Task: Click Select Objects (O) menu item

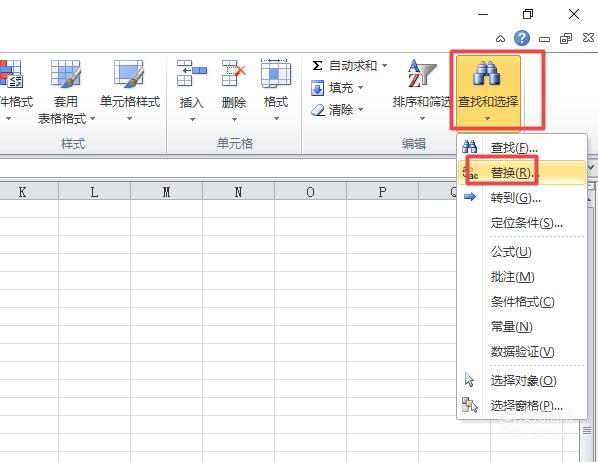Action: pos(522,380)
